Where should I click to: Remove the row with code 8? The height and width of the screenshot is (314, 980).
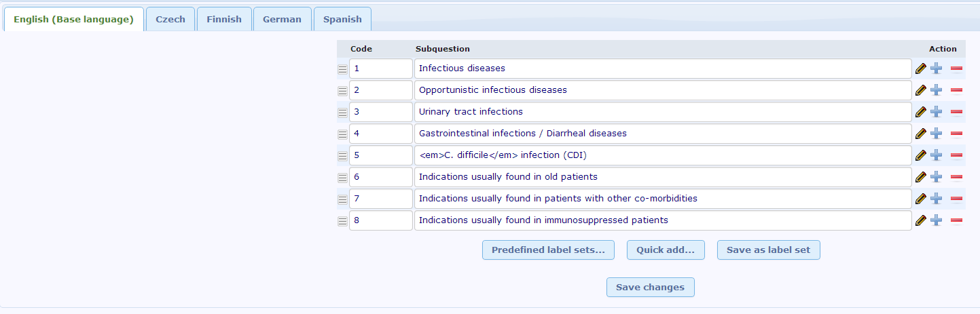click(x=956, y=220)
